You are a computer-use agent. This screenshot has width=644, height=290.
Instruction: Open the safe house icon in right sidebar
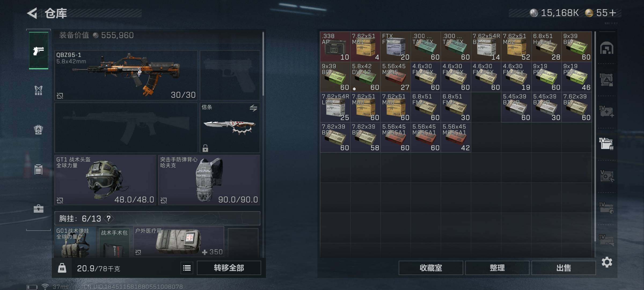point(607,48)
